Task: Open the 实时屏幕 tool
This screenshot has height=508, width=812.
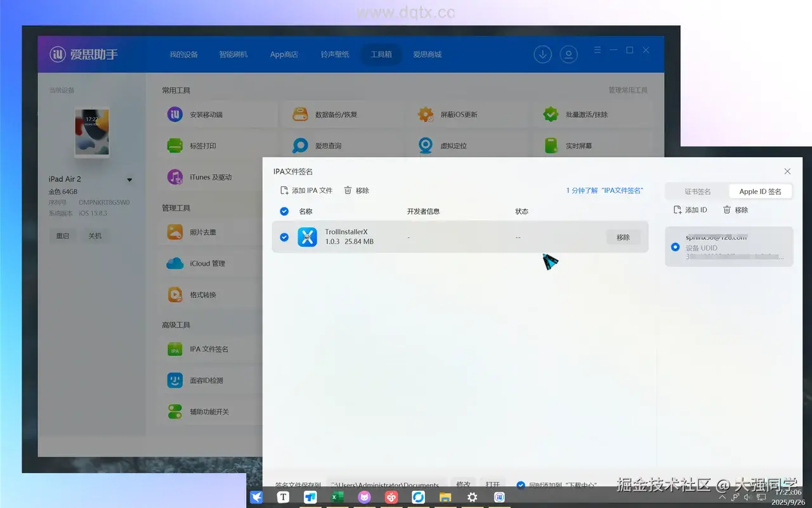Action: coord(594,146)
